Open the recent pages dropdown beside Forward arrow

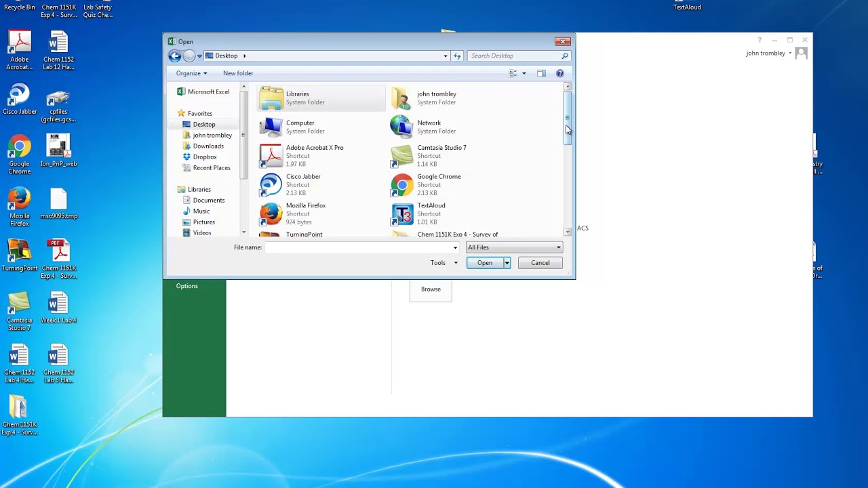(x=199, y=56)
